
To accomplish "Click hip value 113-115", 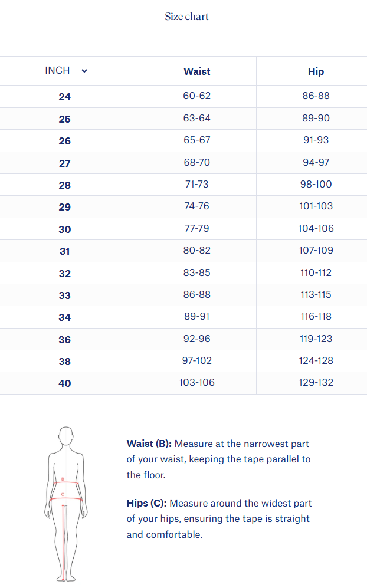I will point(316,294).
